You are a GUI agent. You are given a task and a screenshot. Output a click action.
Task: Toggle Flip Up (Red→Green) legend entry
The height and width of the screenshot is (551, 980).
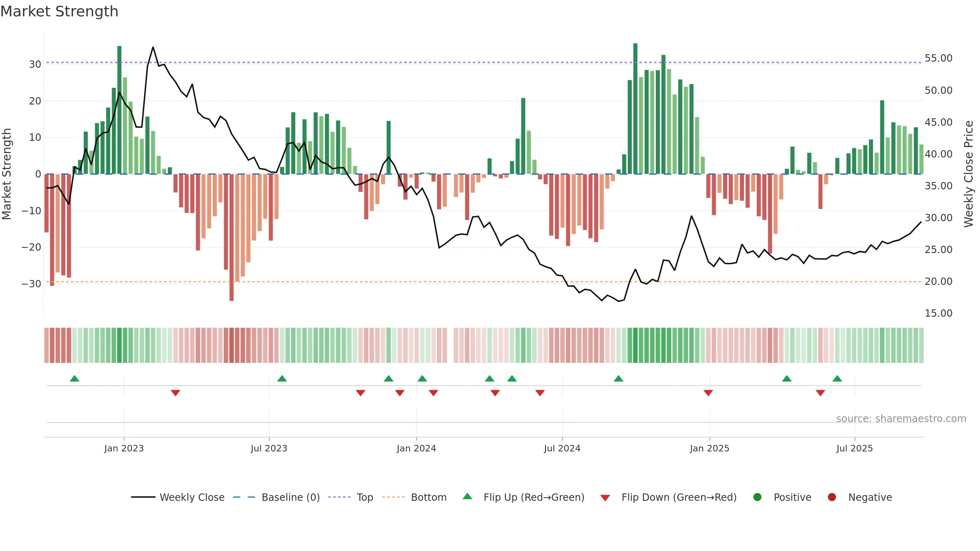(x=523, y=497)
